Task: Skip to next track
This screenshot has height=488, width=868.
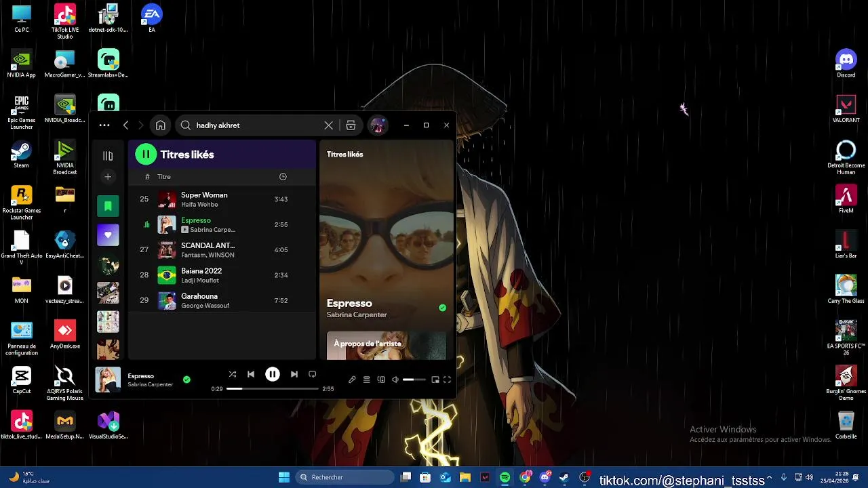Action: [x=294, y=374]
